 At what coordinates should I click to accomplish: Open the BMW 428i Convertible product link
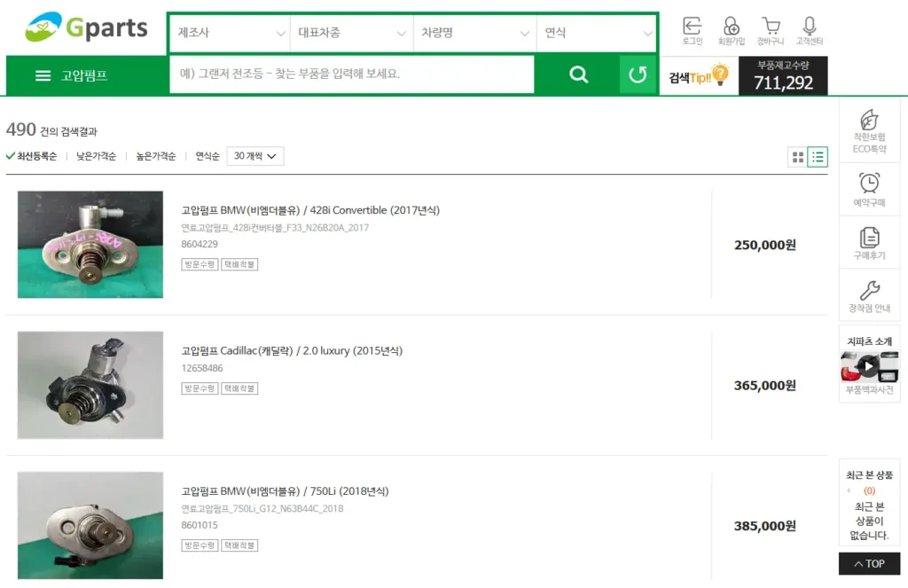(310, 210)
